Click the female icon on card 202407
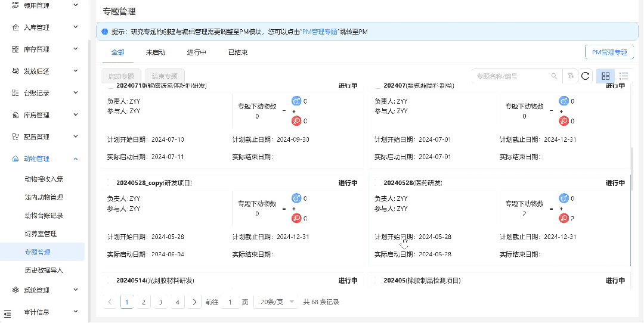The width and height of the screenshot is (644, 323). click(x=564, y=120)
